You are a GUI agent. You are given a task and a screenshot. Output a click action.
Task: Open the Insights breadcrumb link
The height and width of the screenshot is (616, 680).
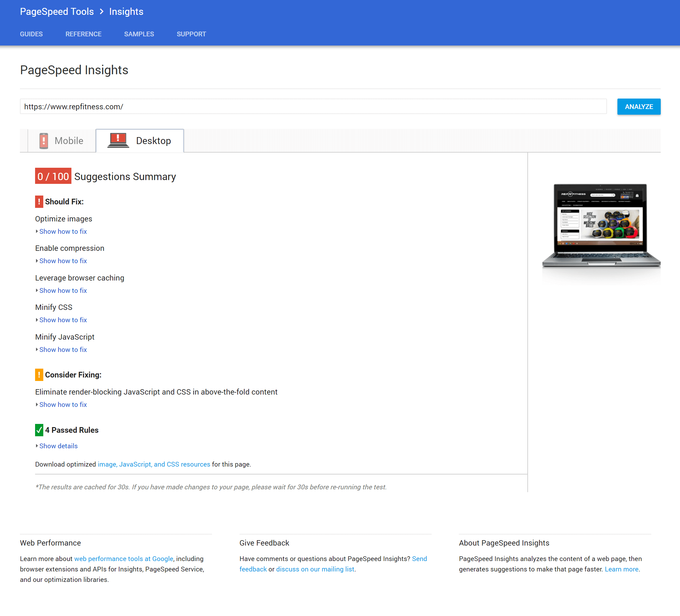(126, 11)
